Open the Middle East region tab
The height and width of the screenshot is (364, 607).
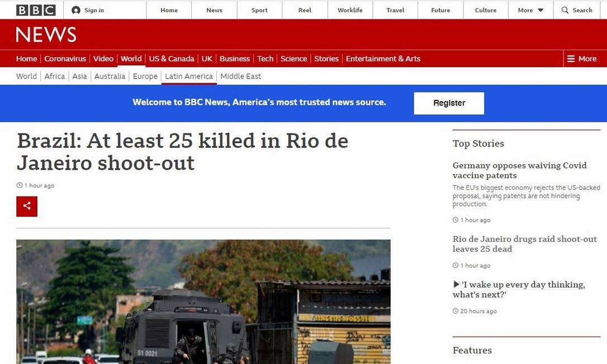pos(240,76)
